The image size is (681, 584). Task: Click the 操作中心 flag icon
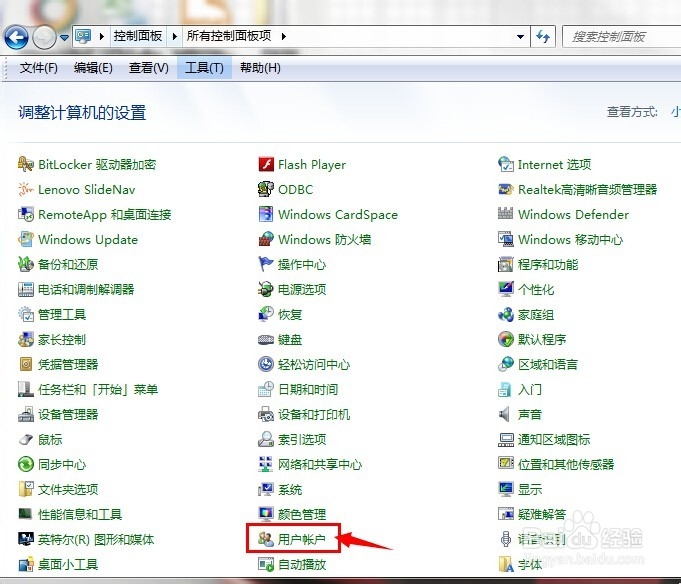click(266, 264)
